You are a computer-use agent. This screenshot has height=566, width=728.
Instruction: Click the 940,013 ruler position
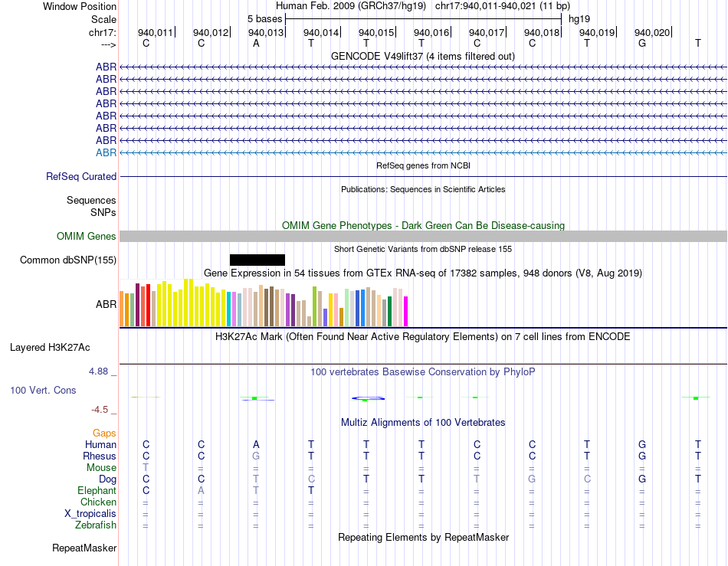tap(266, 32)
